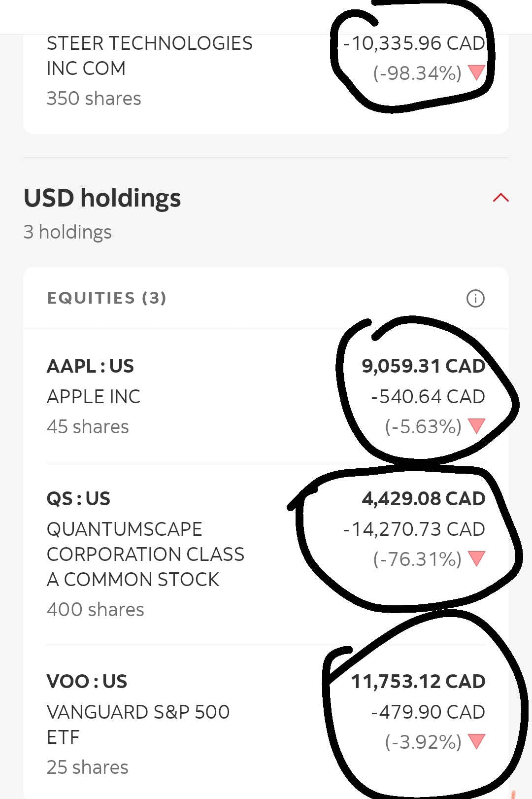Collapse the USD holdings section
Image resolution: width=532 pixels, height=799 pixels.
[500, 198]
